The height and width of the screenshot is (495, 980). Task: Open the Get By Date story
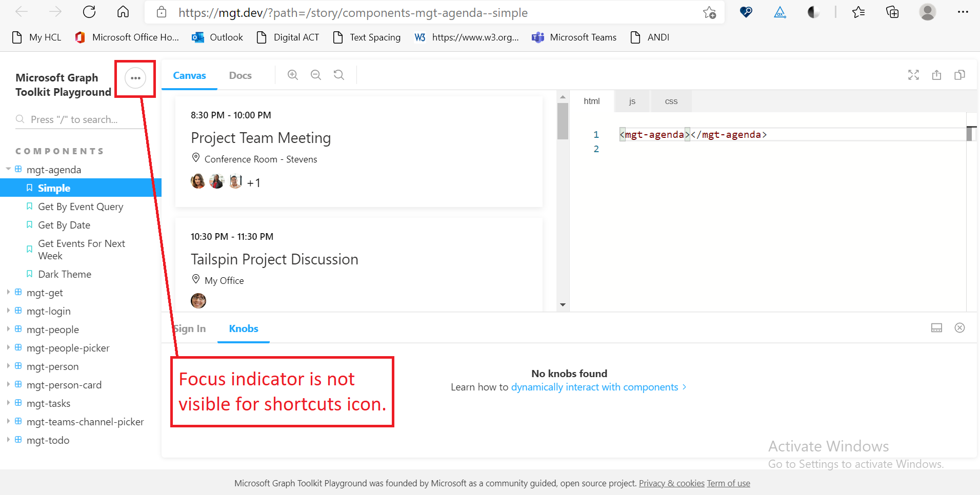pos(64,224)
